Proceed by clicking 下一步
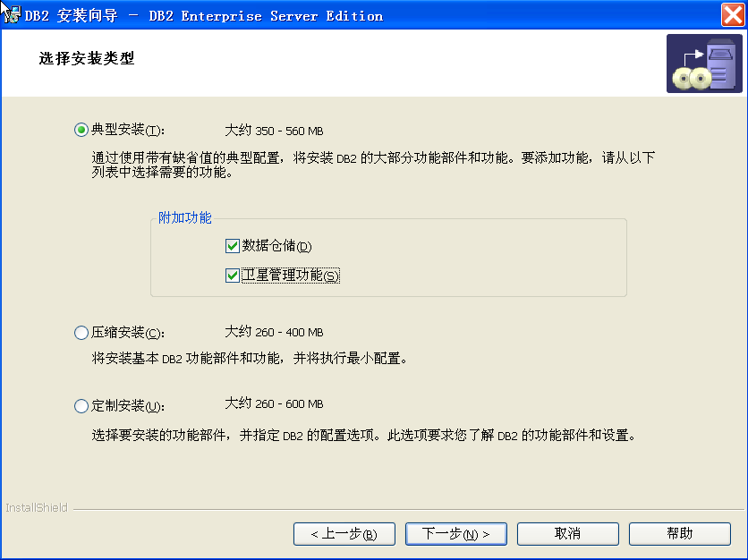The width and height of the screenshot is (748, 560). click(455, 534)
